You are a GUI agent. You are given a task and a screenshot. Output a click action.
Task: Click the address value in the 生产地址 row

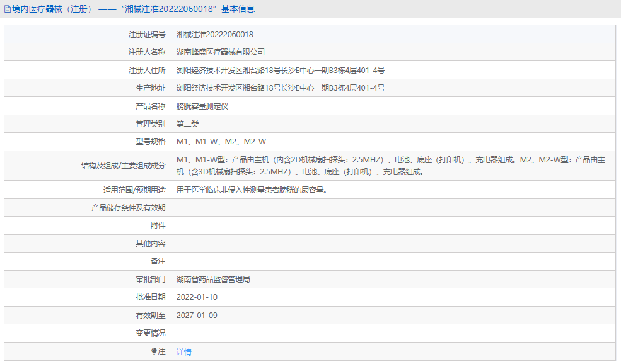click(x=281, y=88)
